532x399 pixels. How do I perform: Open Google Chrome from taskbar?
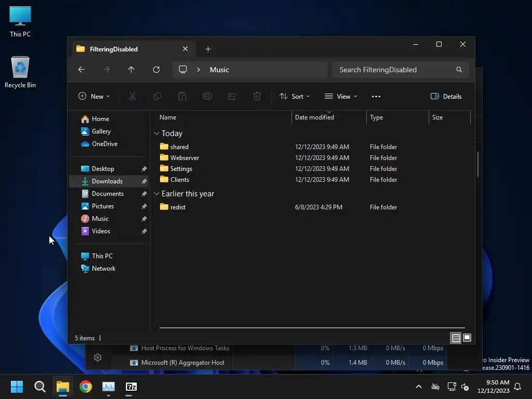86,387
